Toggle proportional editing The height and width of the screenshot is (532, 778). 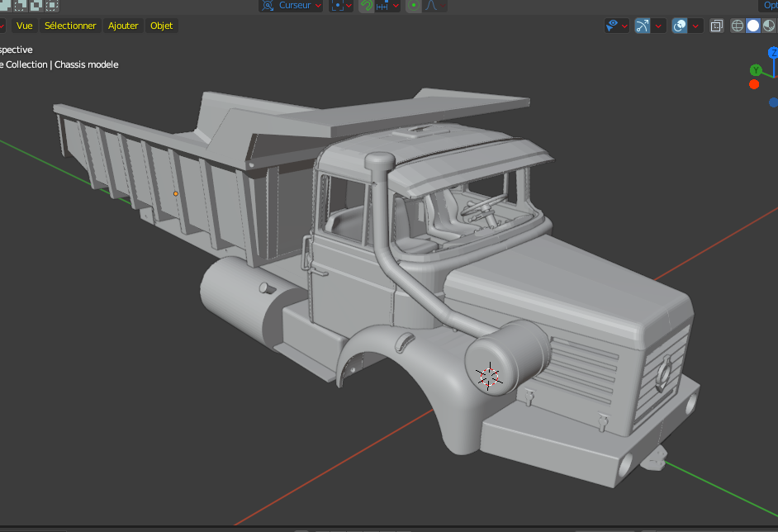(x=413, y=5)
